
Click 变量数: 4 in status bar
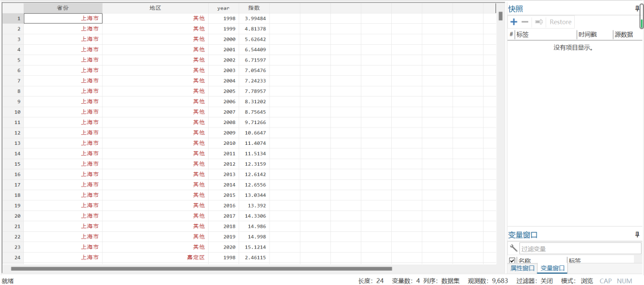click(x=406, y=281)
